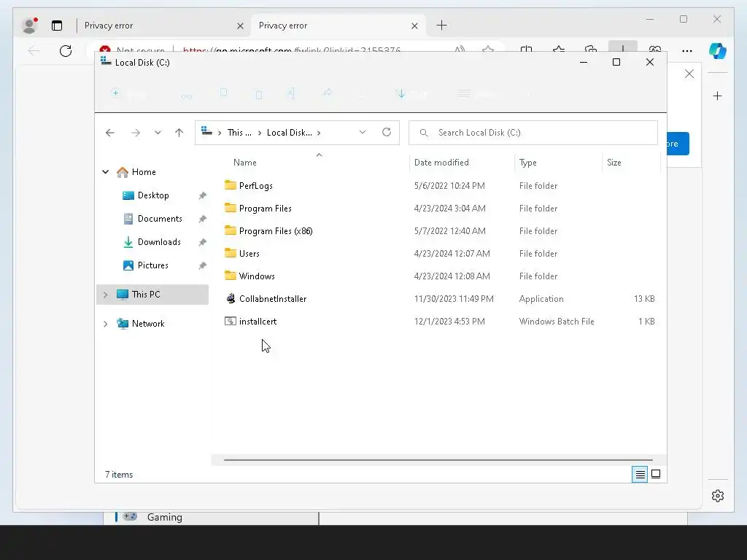Screen dimensions: 747x560
Task: Open Edge Settings and more menu
Action: click(x=686, y=50)
